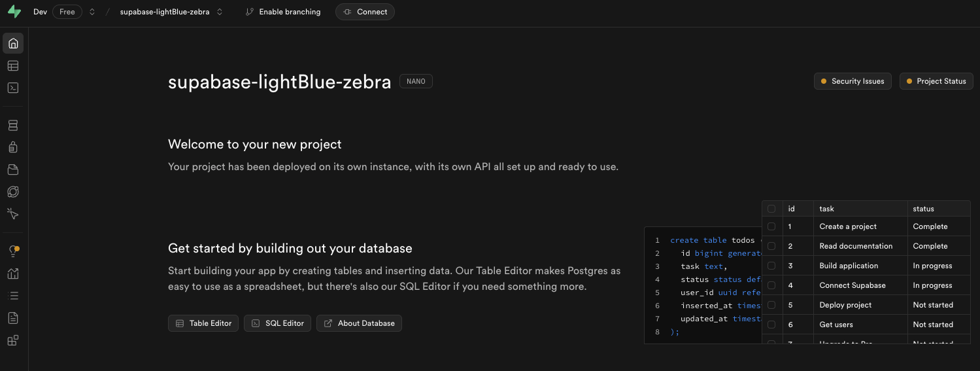980x371 pixels.
Task: Click the id column header
Action: point(798,209)
